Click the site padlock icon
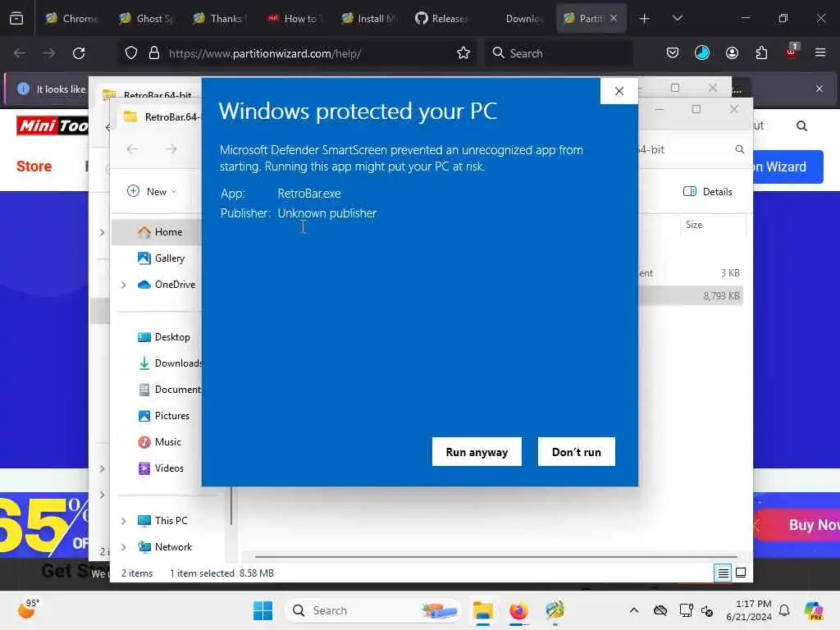This screenshot has width=840, height=630. click(154, 53)
